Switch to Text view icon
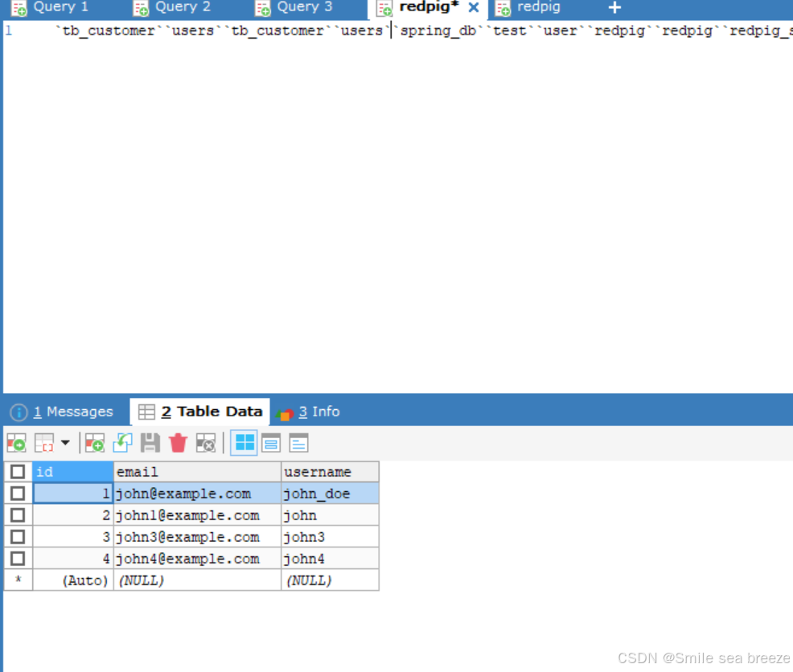 pyautogui.click(x=298, y=444)
